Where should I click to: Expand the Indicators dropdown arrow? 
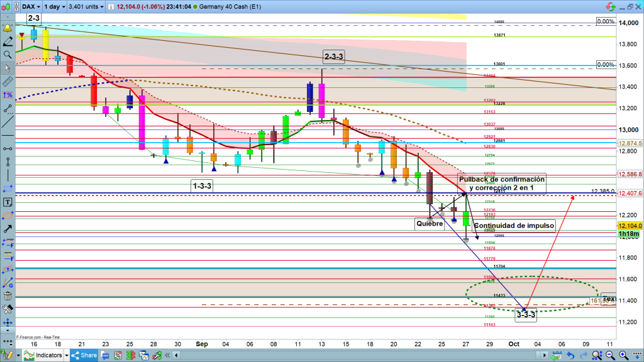click(67, 355)
